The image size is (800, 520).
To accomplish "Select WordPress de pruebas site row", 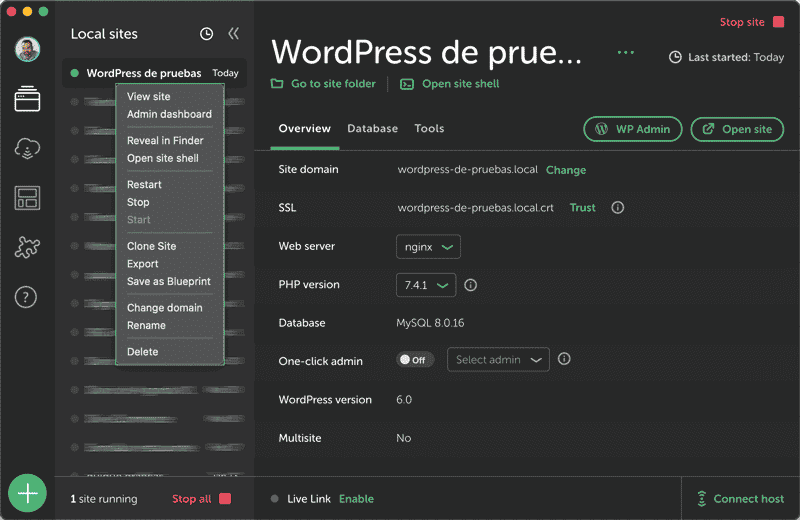I will click(x=154, y=73).
